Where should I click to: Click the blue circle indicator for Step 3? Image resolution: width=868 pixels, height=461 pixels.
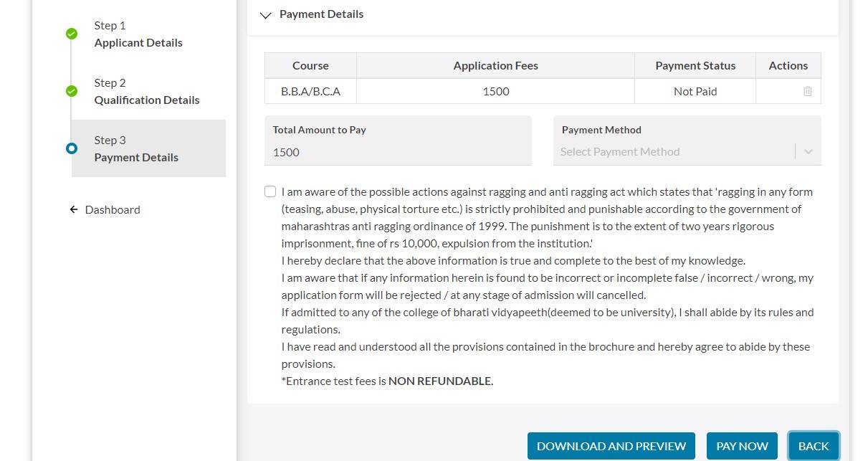[71, 148]
